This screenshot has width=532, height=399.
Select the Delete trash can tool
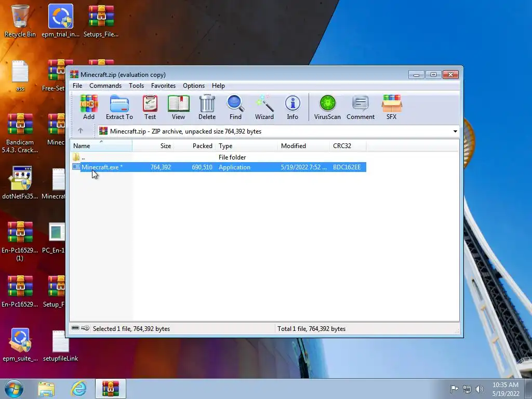click(207, 107)
